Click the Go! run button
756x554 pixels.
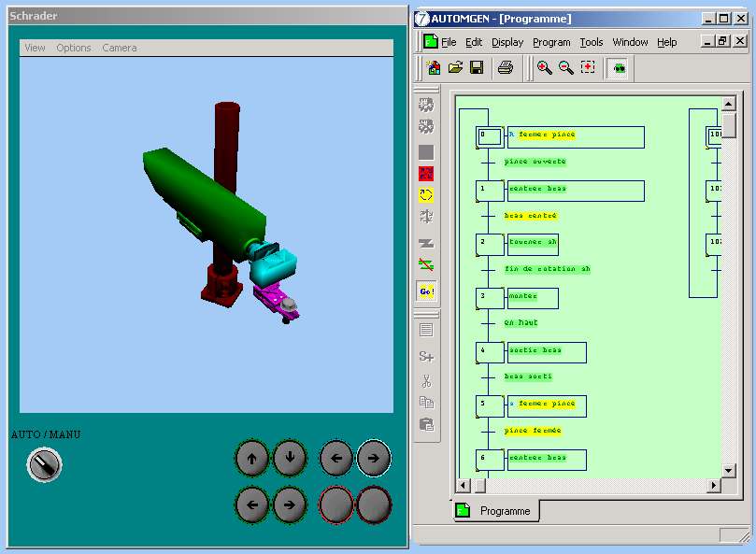[x=426, y=291]
